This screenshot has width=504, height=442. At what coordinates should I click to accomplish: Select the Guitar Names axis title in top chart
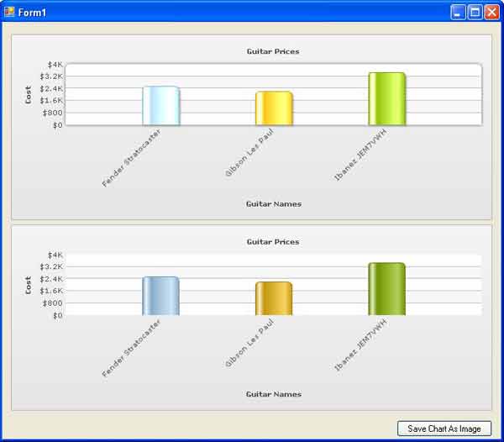[273, 203]
